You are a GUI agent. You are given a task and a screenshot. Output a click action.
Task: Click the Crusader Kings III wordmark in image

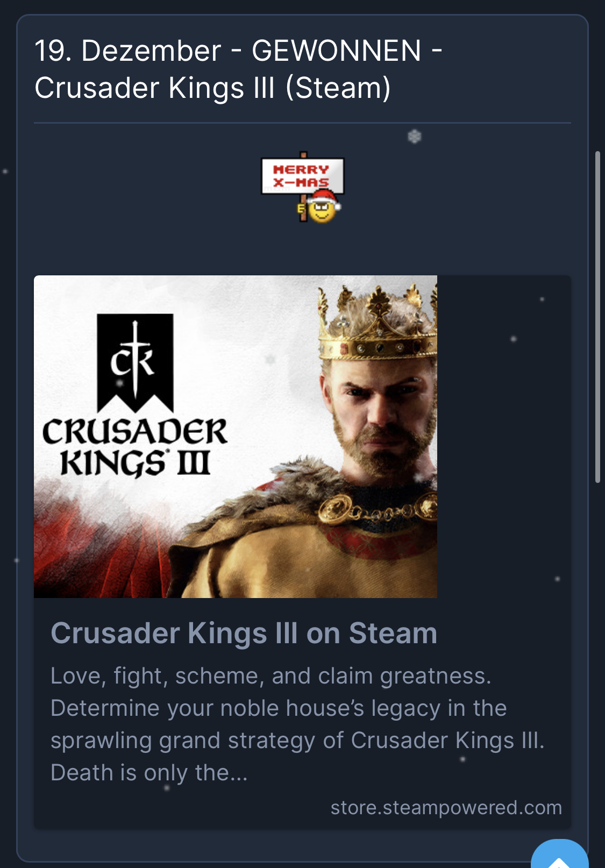tap(134, 447)
